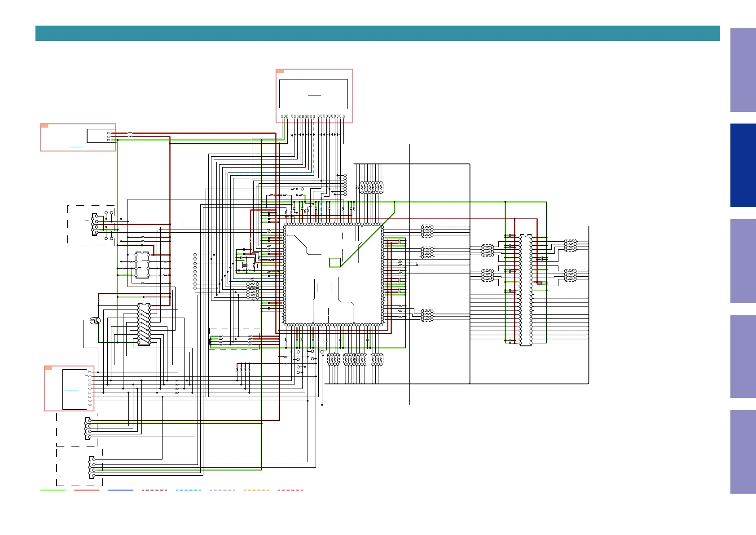
Task: Click the bright red dashed legend line
Action: point(290,490)
